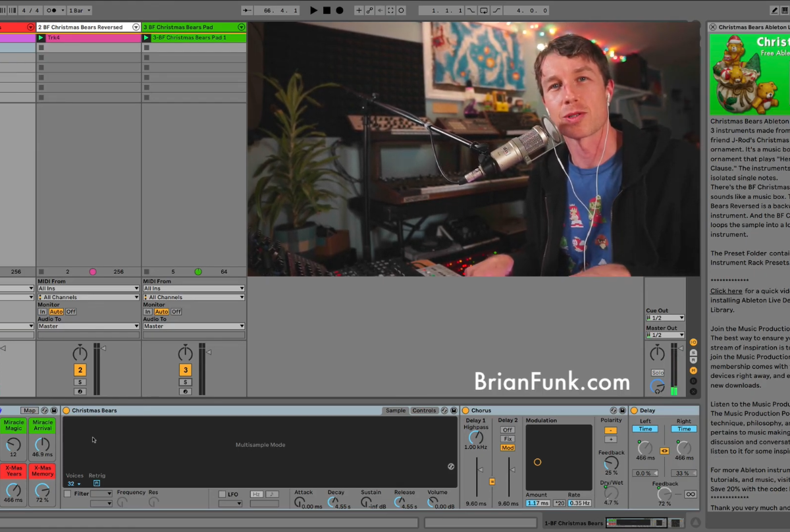Image resolution: width=790 pixels, height=532 pixels.
Task: Click the Chorus device on/off indicator
Action: point(465,411)
